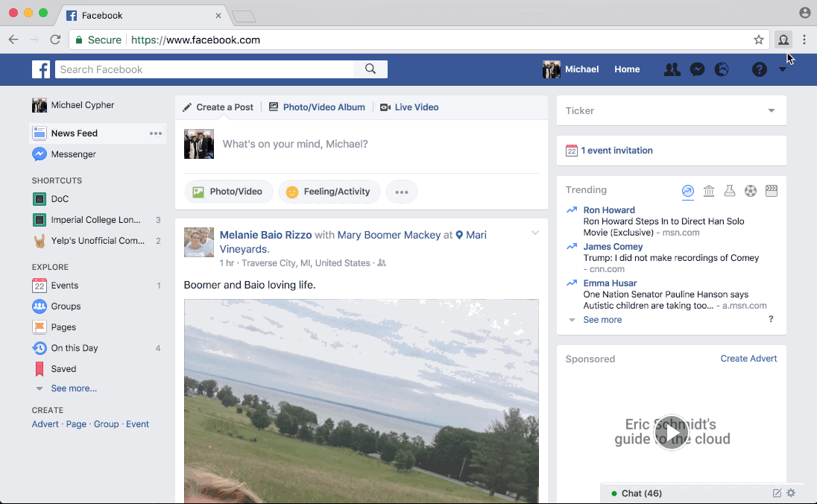Image resolution: width=817 pixels, height=504 pixels.
Task: Open more composer options ellipsis
Action: tap(402, 192)
